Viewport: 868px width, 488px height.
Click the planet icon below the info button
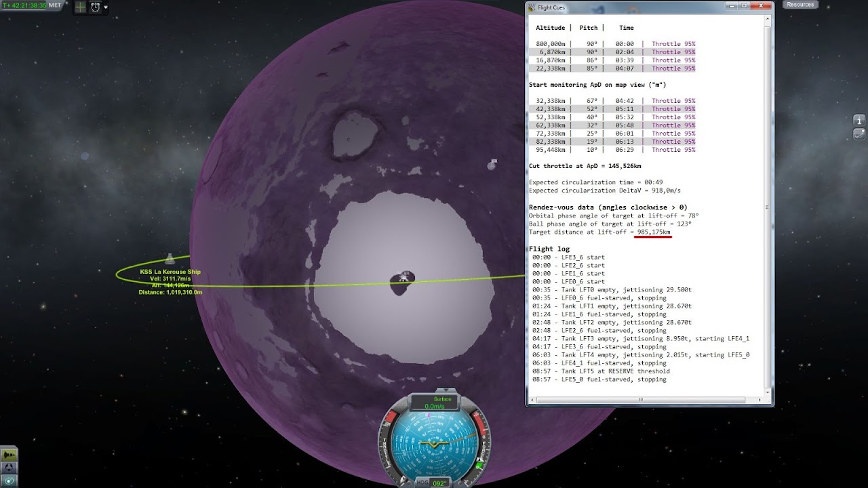point(859,134)
